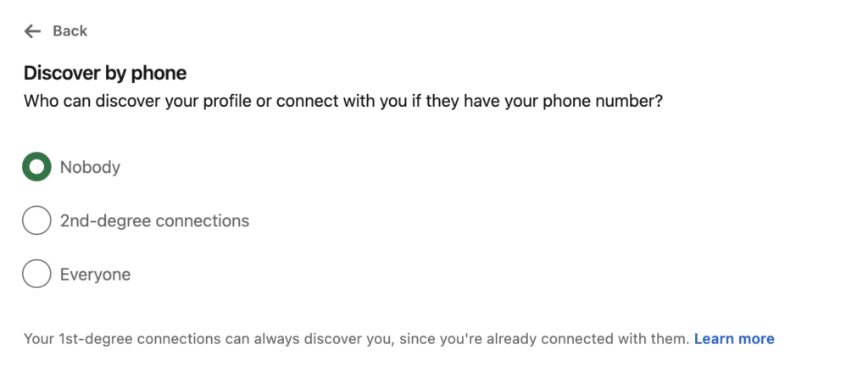This screenshot has height=367, width=868.
Task: Click the 2nd-degree connections label text
Action: [x=154, y=220]
